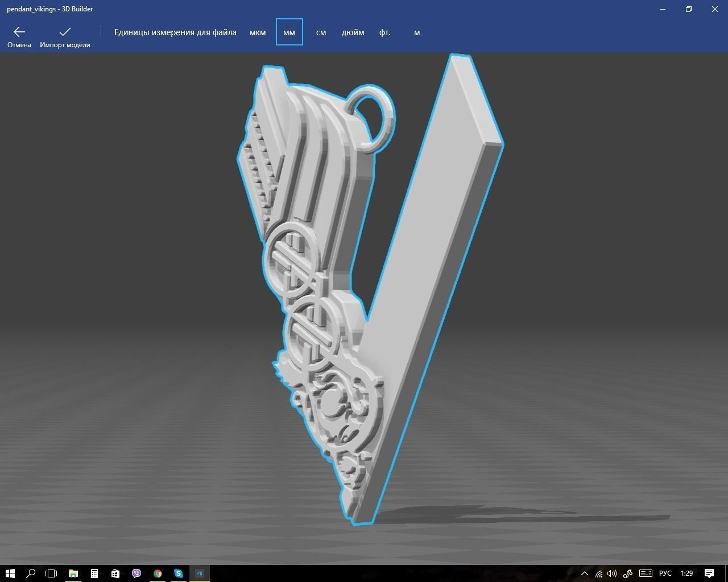Click the clock 1:29

click(x=686, y=573)
